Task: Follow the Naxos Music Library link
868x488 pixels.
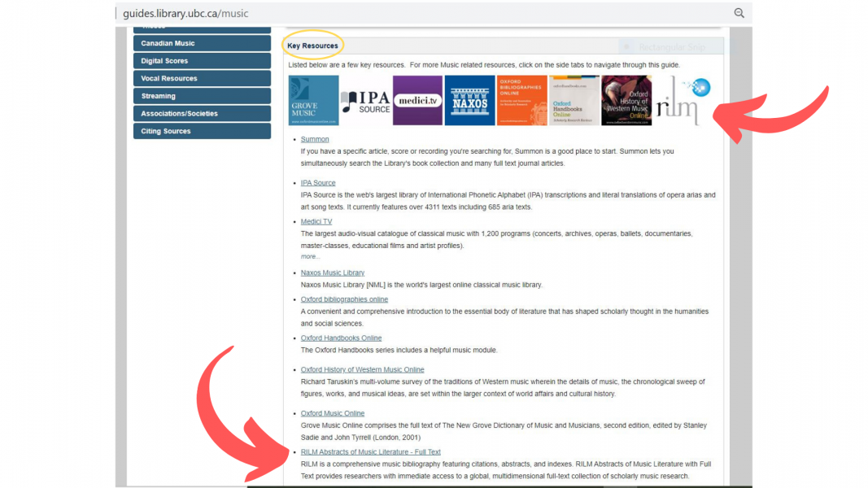Action: (332, 272)
